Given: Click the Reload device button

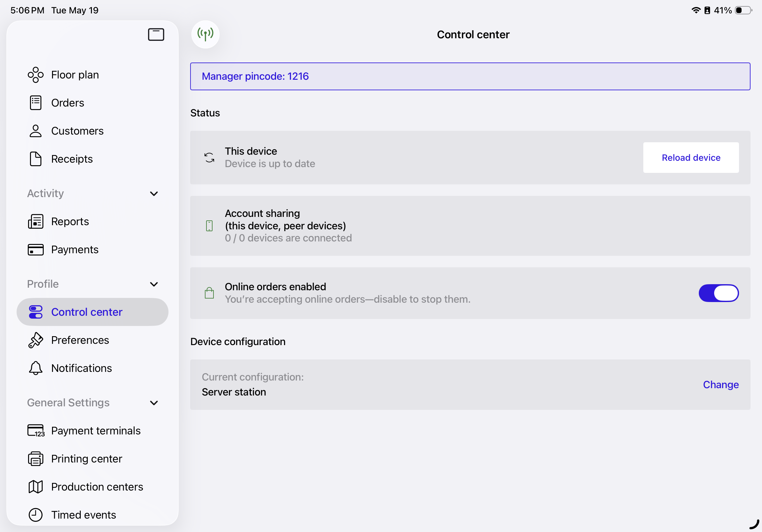Looking at the screenshot, I should point(691,158).
